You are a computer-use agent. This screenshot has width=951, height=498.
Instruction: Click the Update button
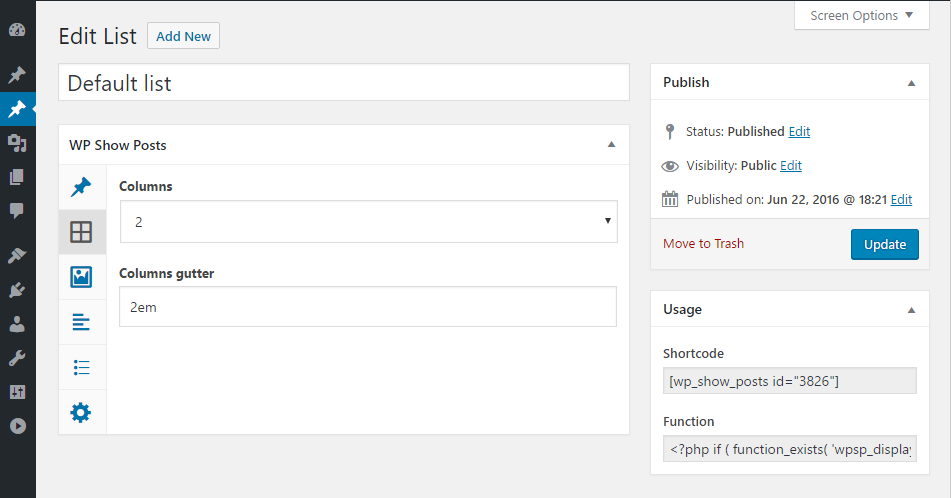click(884, 244)
